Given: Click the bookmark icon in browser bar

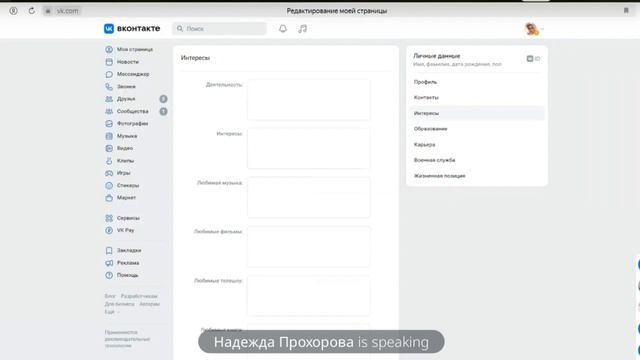Looking at the screenshot, I should [626, 11].
